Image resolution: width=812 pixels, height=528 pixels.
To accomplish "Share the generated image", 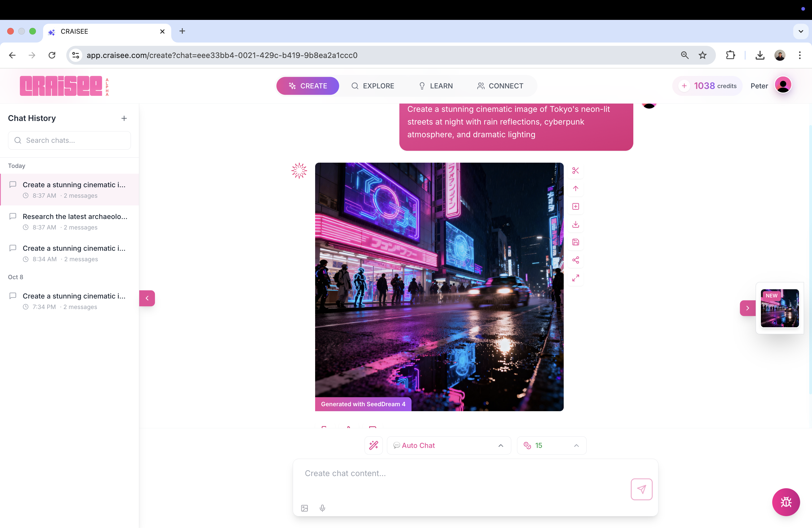I will pos(576,260).
